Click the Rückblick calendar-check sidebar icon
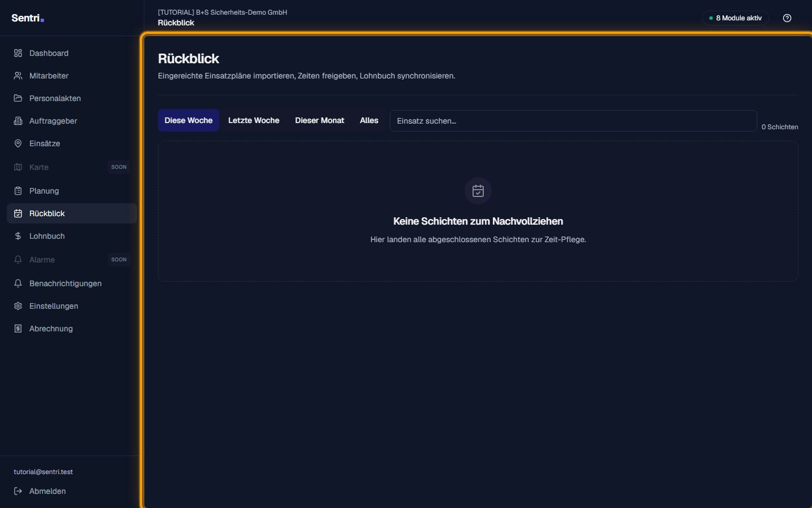The width and height of the screenshot is (812, 508). point(18,213)
